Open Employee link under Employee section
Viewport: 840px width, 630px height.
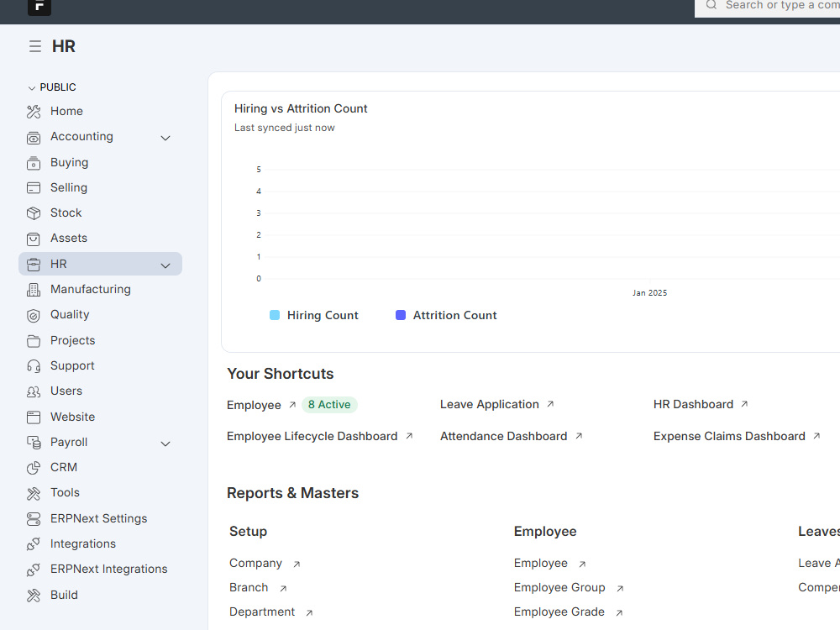pos(540,563)
